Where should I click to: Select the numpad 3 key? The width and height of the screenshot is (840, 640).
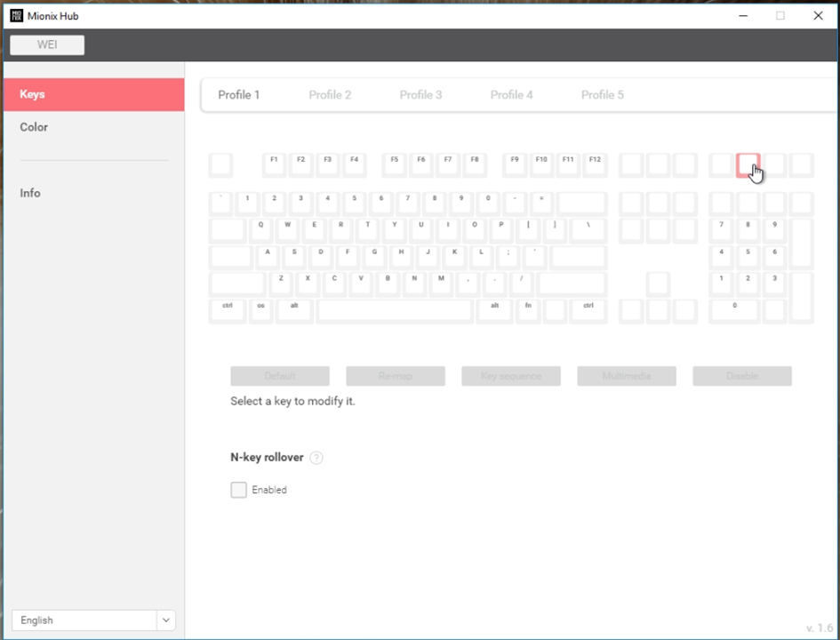774,284
